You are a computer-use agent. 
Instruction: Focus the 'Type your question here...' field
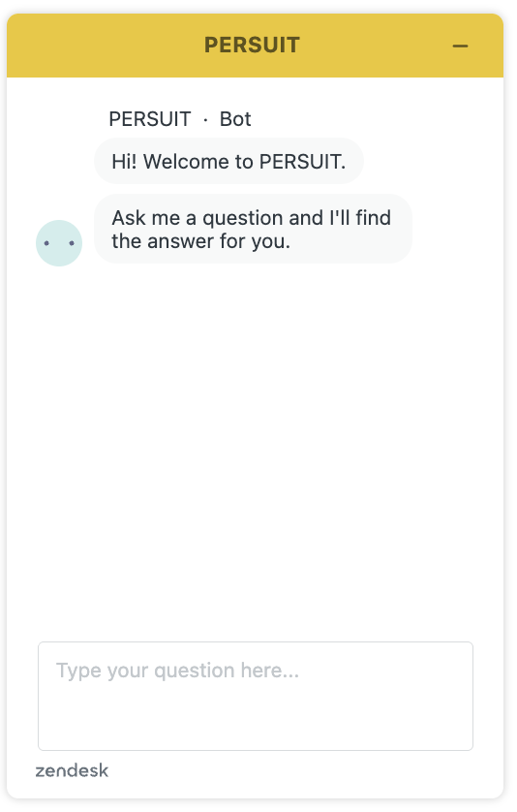coord(256,696)
